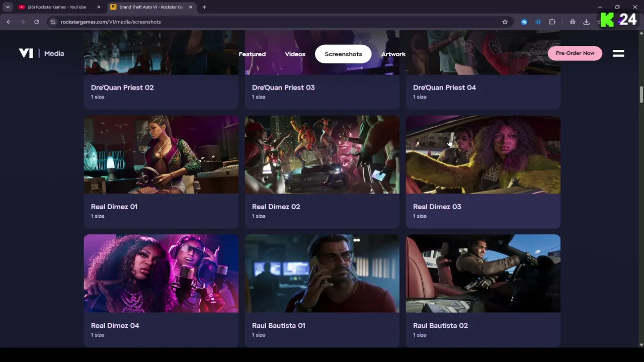This screenshot has width=644, height=362.
Task: Click "1 size" under Dre'Quan Priest 02
Action: click(98, 97)
